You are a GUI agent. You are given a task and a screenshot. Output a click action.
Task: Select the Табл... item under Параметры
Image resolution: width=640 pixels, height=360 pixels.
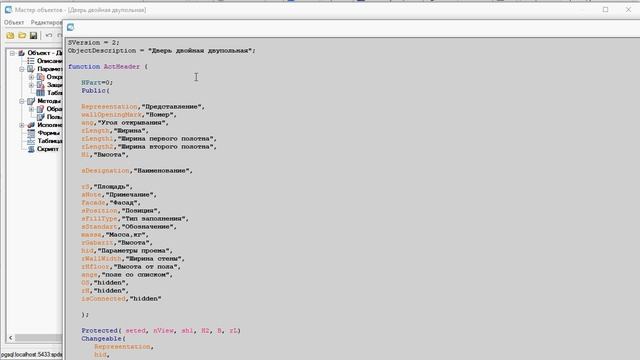[54, 93]
